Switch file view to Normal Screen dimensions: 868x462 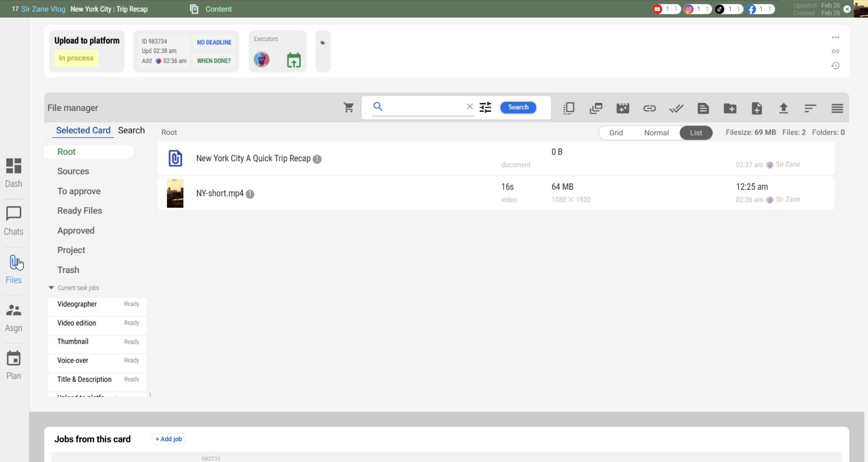(x=656, y=133)
